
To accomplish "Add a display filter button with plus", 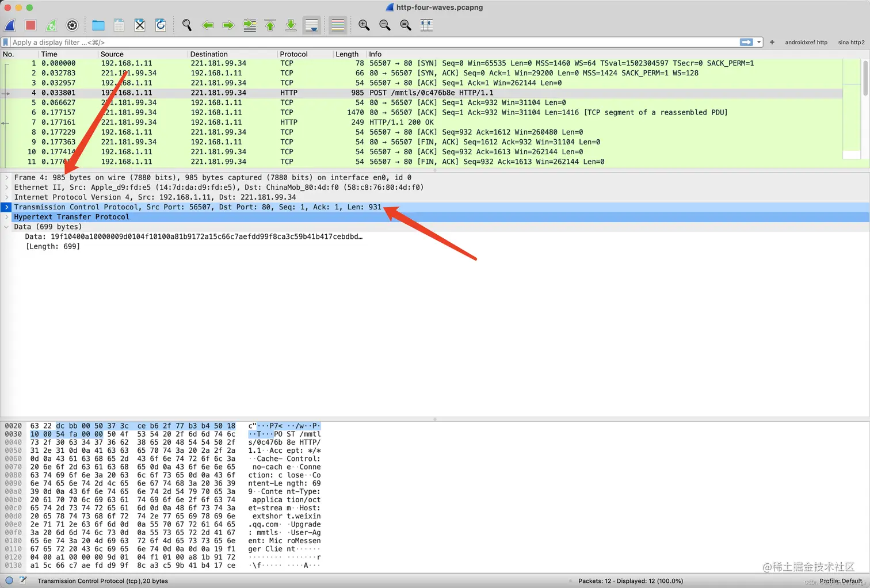I will [772, 42].
